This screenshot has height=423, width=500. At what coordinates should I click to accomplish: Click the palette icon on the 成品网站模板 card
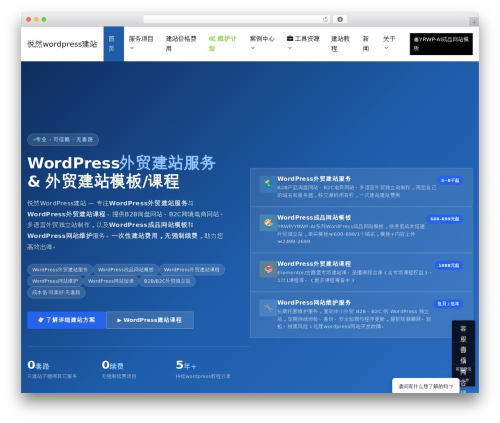[x=268, y=222]
